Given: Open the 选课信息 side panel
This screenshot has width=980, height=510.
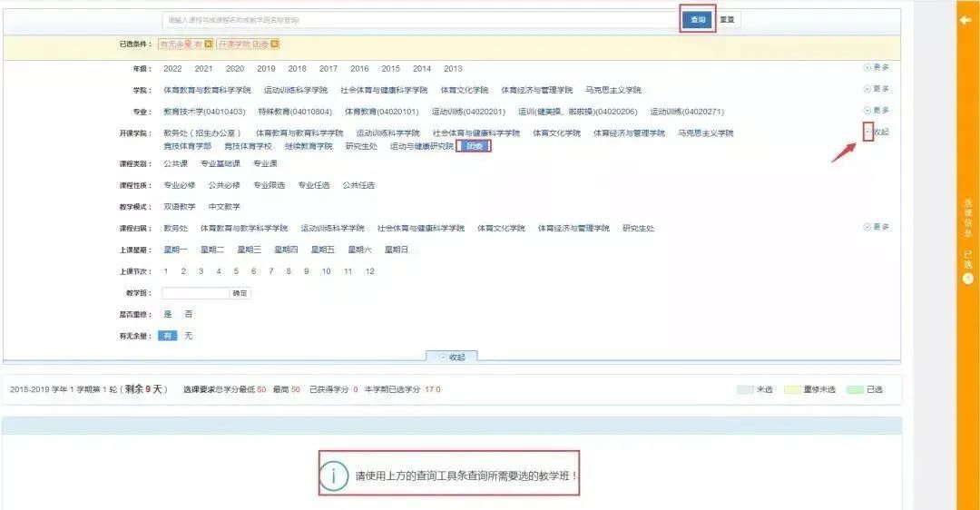Looking at the screenshot, I should (967, 218).
